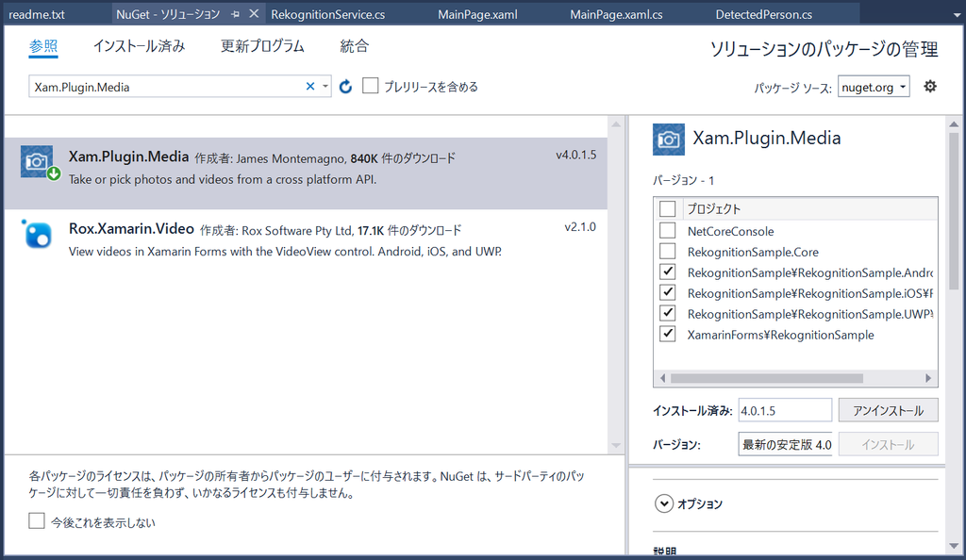Image resolution: width=966 pixels, height=560 pixels.
Task: Close the NuGet solution tab
Action: click(254, 13)
